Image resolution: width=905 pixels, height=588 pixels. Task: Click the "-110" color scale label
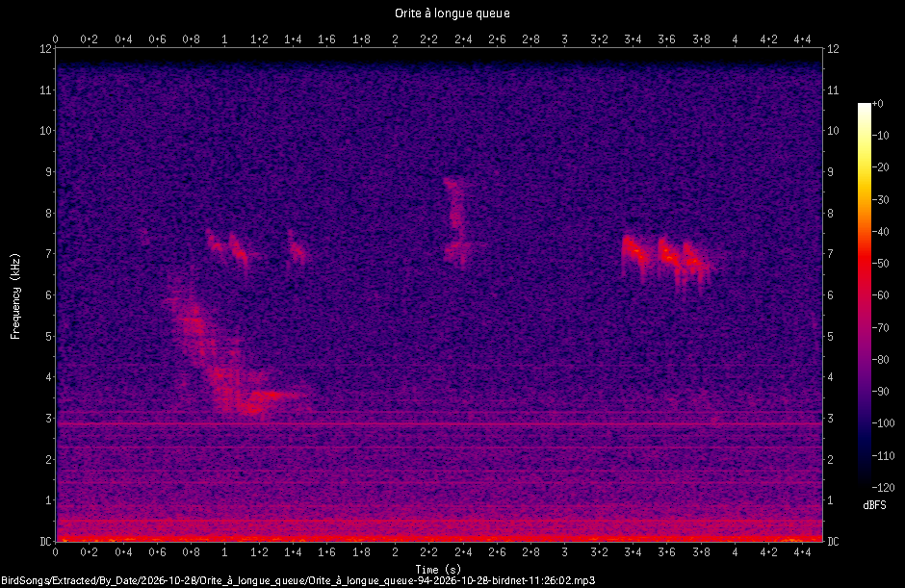pyautogui.click(x=883, y=455)
